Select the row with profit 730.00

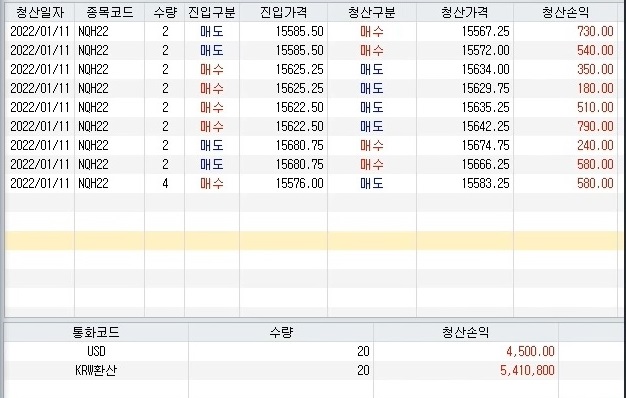coord(311,31)
